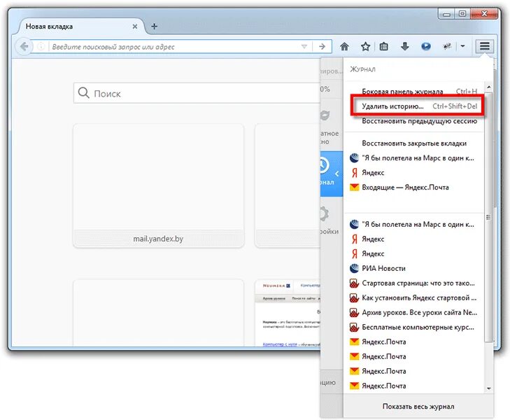Image resolution: width=510 pixels, height=420 pixels.
Task: Open a new tab with plus button
Action: tap(154, 27)
